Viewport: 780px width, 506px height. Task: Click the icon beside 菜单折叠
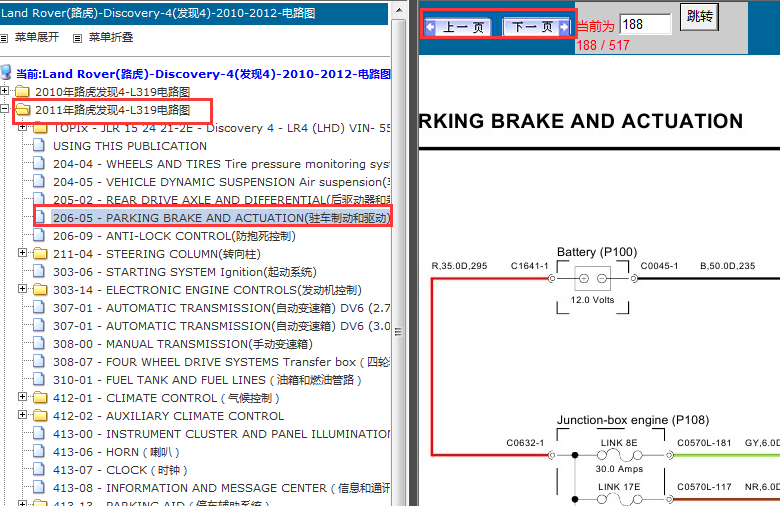pos(77,38)
